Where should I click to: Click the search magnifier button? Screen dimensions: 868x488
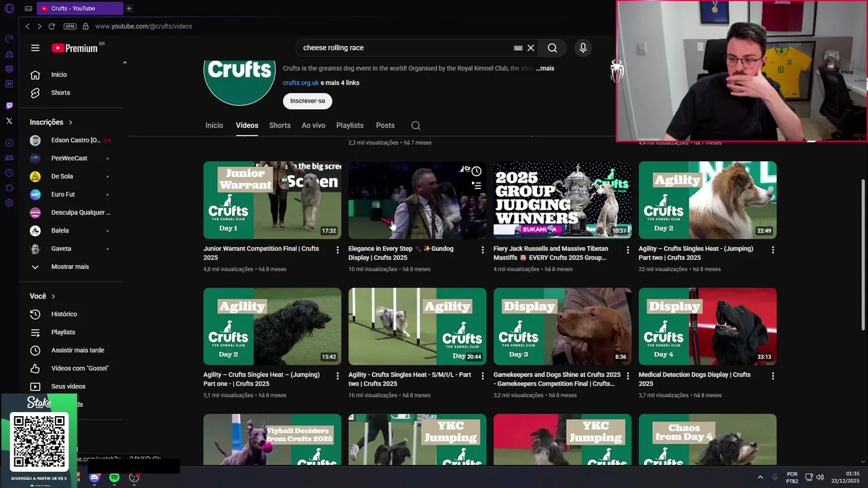coord(553,48)
